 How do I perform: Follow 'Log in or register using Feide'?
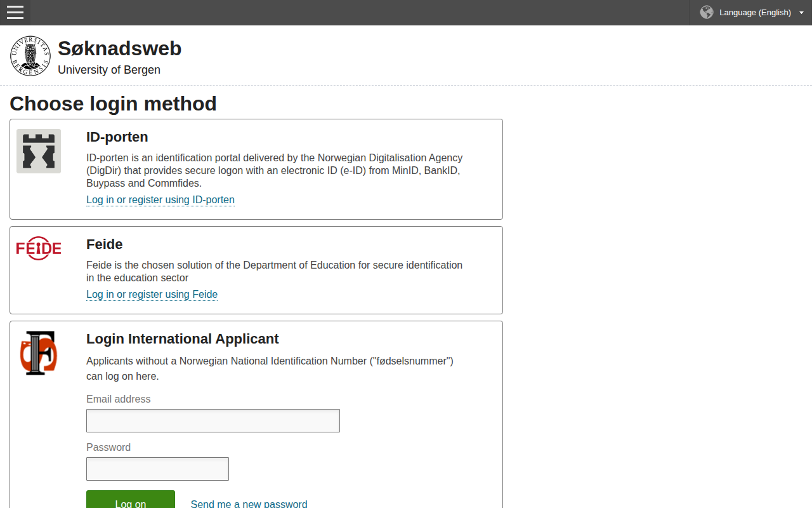(152, 295)
